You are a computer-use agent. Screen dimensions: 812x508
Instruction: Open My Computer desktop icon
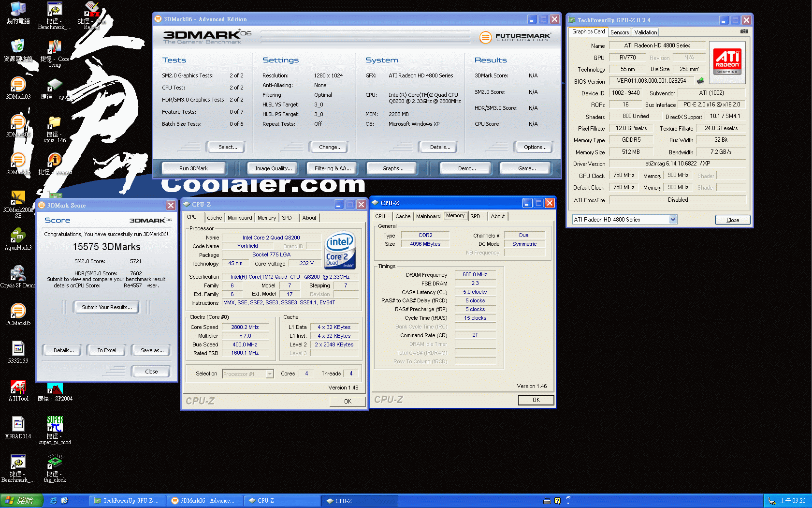[18, 13]
